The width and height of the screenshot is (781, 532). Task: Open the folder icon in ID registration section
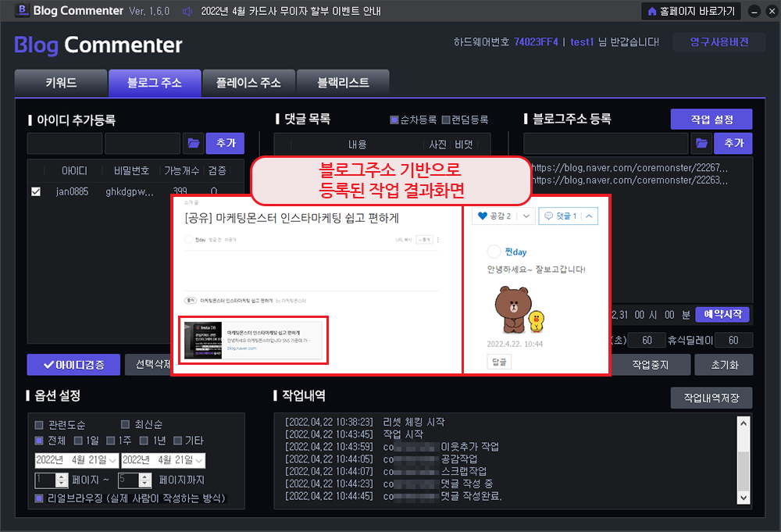[194, 144]
